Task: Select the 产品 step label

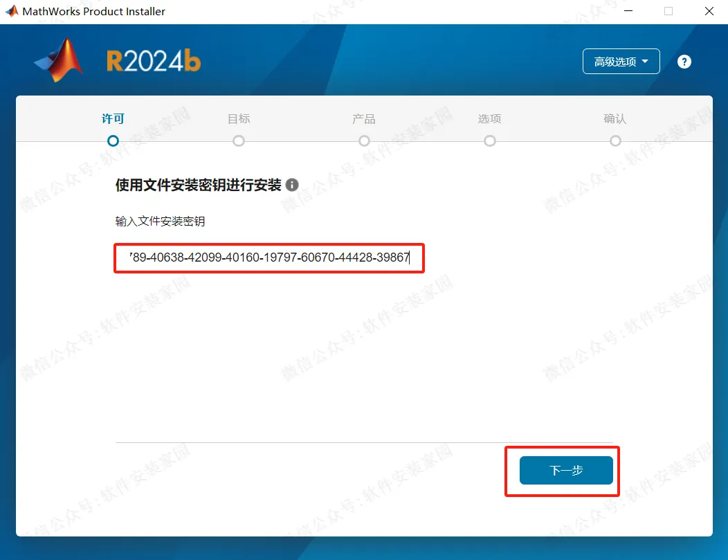Action: tap(364, 119)
